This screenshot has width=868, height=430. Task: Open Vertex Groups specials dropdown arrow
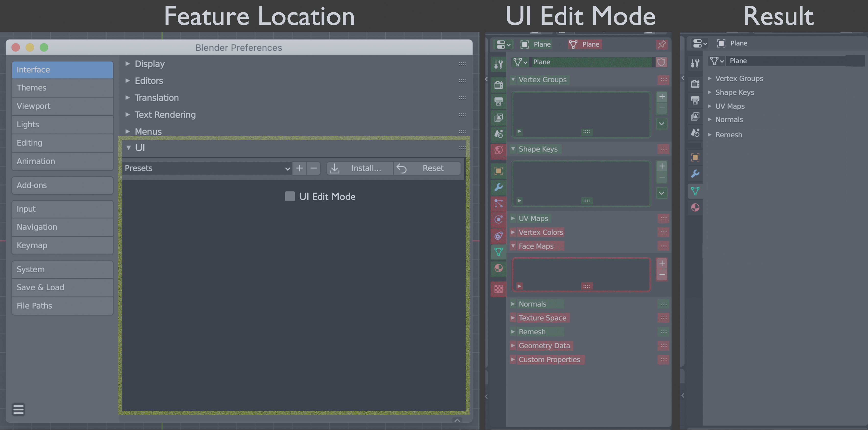[x=662, y=124]
